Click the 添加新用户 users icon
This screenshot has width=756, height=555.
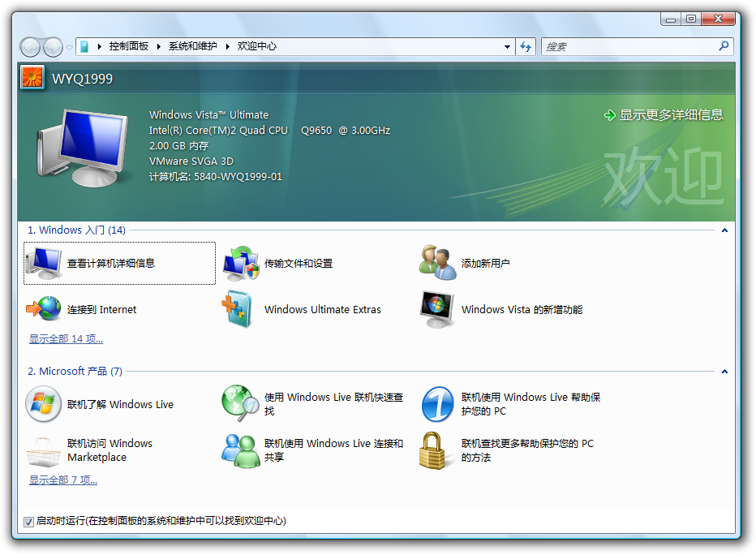point(438,263)
